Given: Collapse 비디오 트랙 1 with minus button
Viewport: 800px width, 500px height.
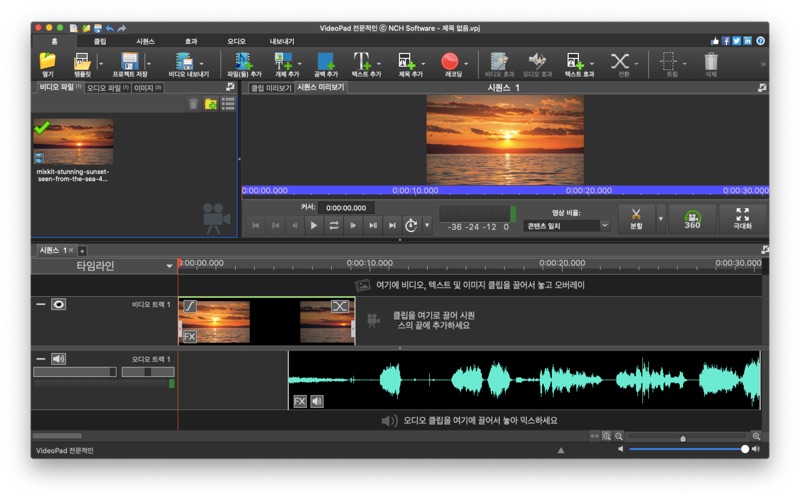Looking at the screenshot, I should click(41, 305).
